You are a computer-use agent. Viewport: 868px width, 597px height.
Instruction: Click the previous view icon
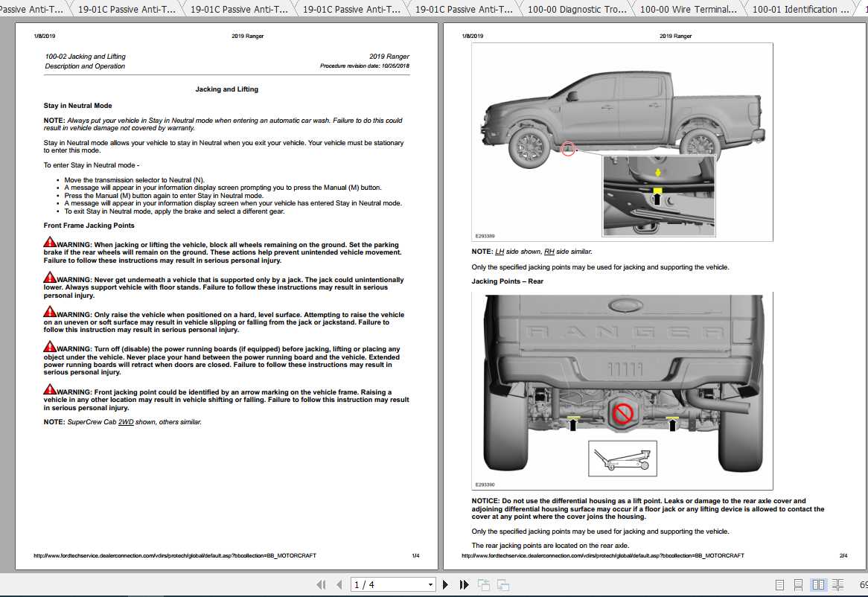(483, 585)
